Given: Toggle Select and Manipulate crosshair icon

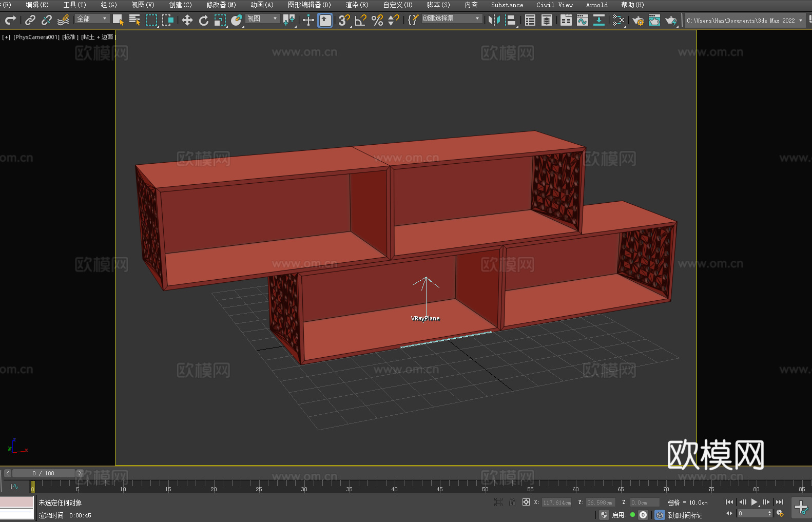Looking at the screenshot, I should (x=308, y=20).
